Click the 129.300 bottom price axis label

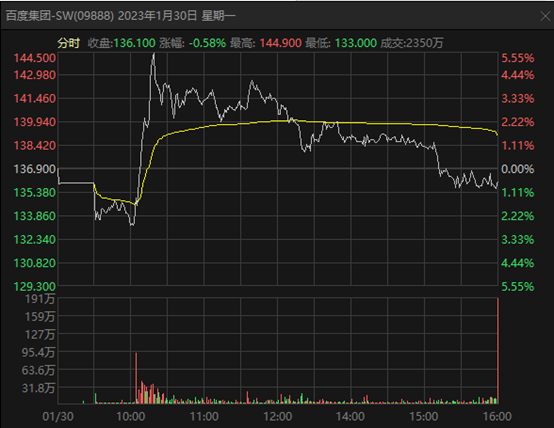[x=35, y=286]
